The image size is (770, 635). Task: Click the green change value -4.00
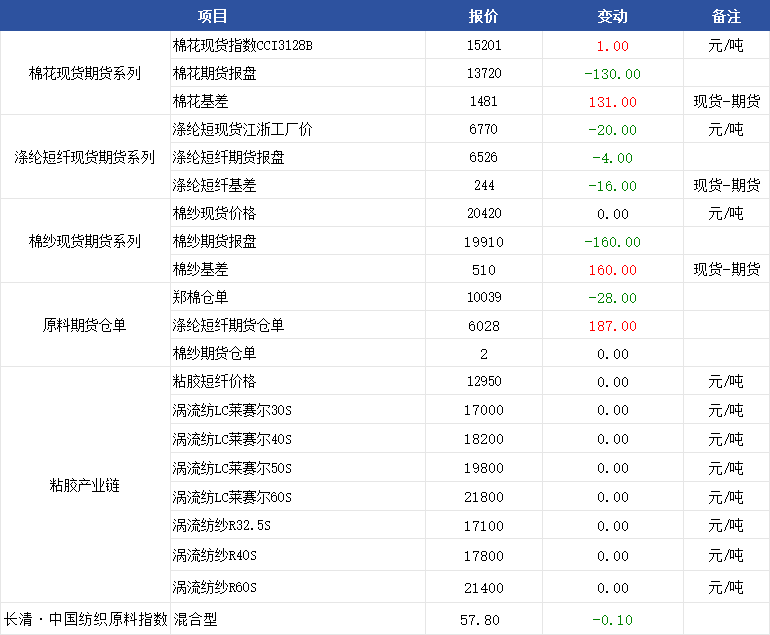pyautogui.click(x=612, y=158)
